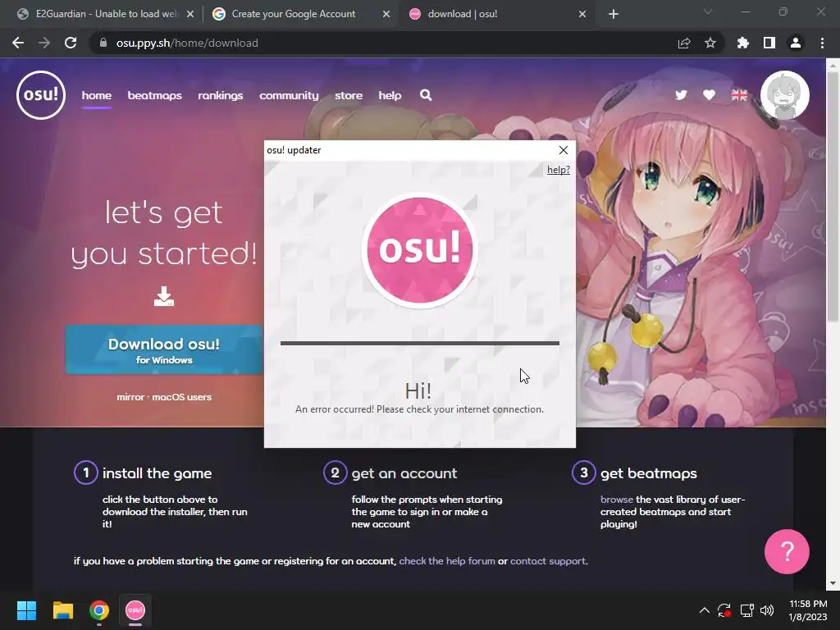Reload the osu! download page
Viewport: 840px width, 630px height.
(71, 43)
